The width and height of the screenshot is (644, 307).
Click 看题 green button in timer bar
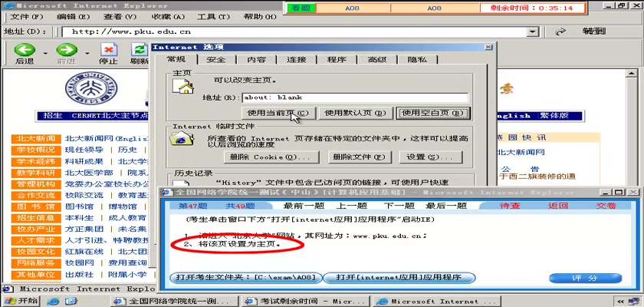tap(301, 8)
